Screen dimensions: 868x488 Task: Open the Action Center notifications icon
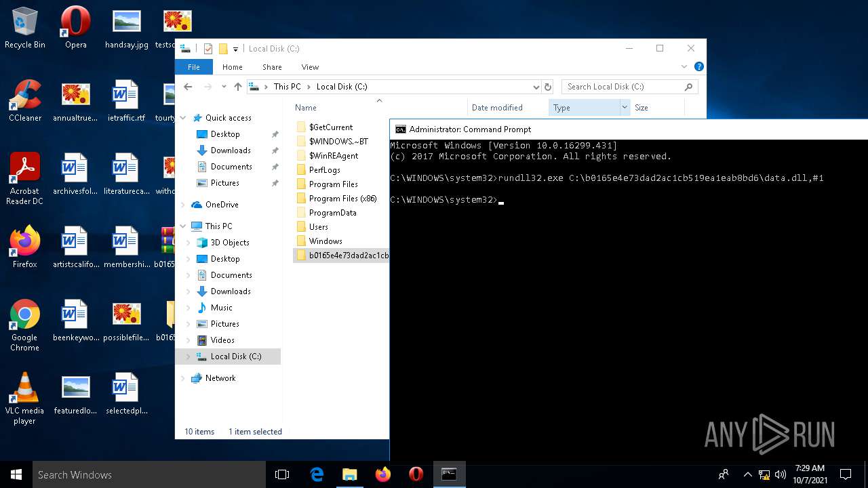tap(846, 474)
